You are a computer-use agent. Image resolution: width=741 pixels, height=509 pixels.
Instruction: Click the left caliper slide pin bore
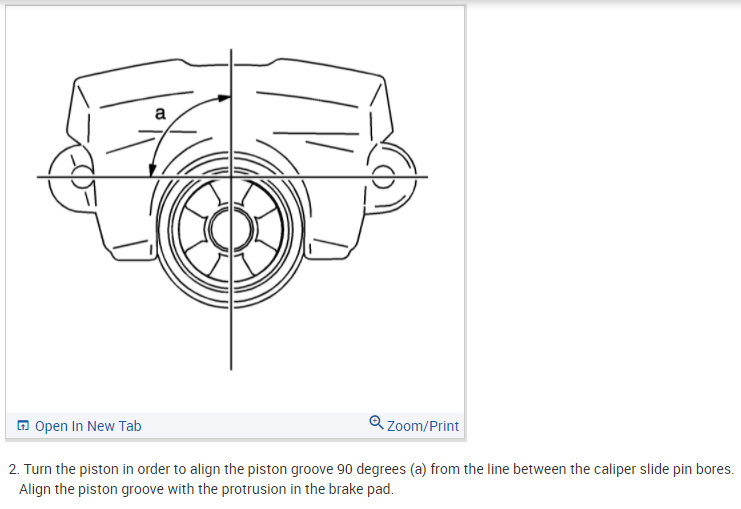click(x=81, y=177)
